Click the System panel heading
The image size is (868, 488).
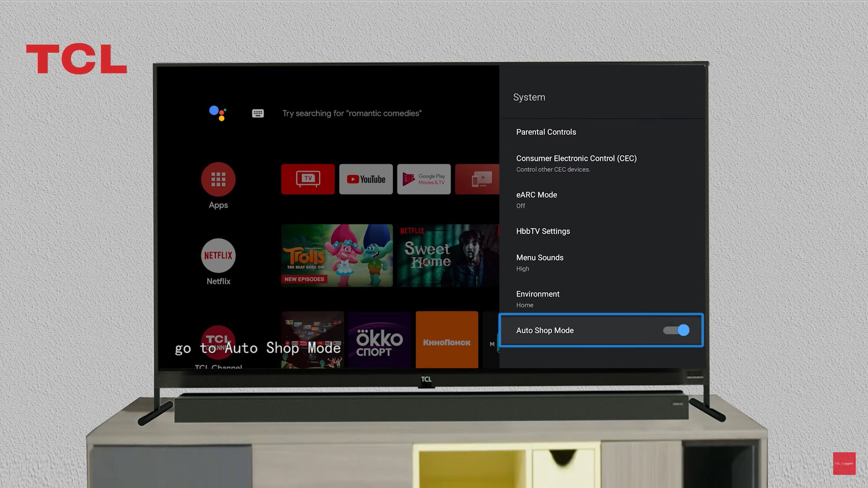pyautogui.click(x=529, y=97)
